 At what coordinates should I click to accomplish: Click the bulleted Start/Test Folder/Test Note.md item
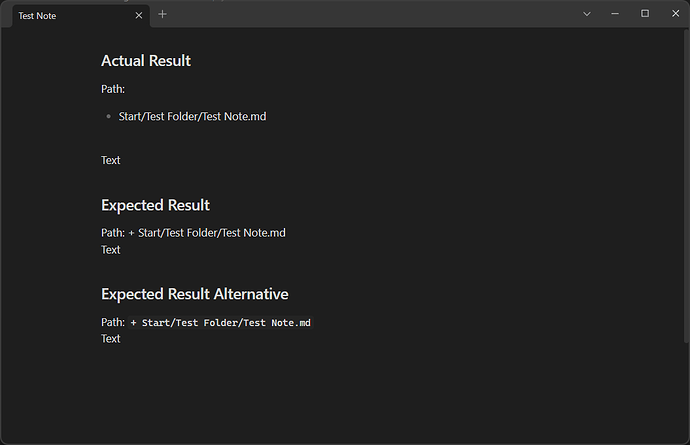coord(192,117)
